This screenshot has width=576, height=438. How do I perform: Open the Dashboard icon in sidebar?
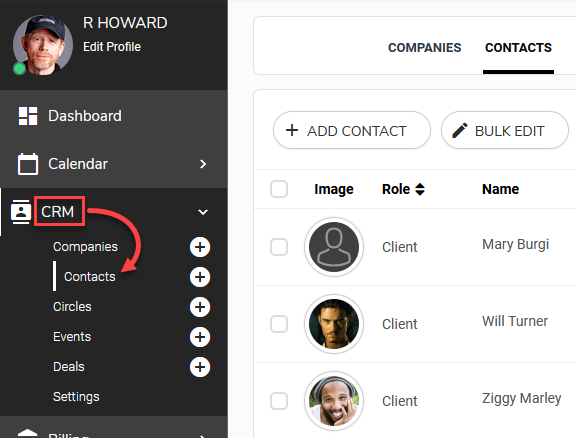tap(28, 116)
